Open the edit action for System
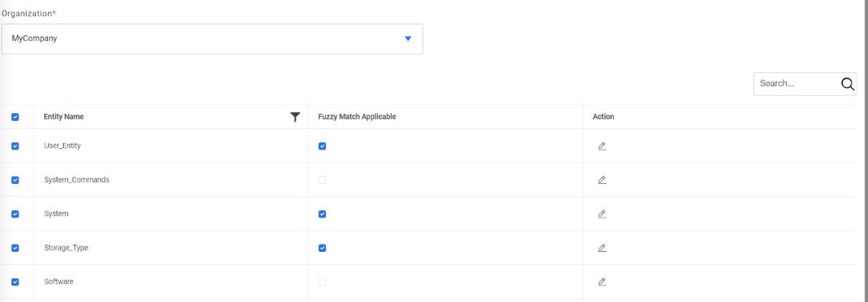868x302 pixels. pyautogui.click(x=602, y=214)
